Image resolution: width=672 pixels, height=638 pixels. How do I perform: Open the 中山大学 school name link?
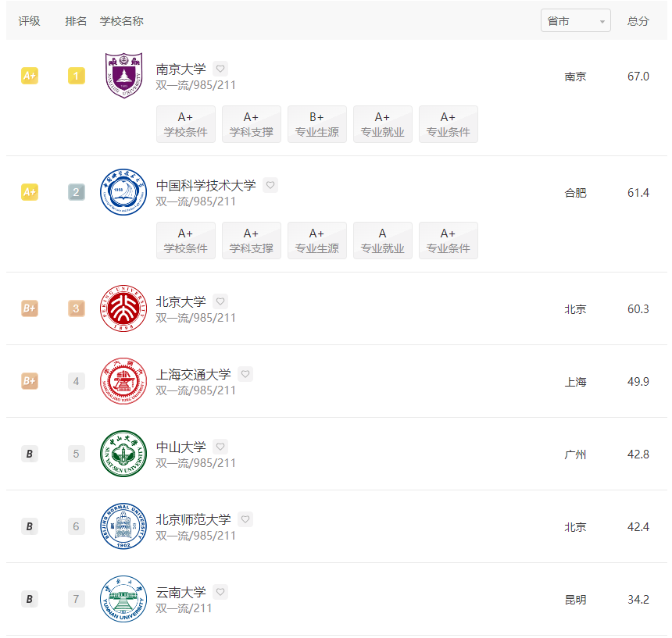pyautogui.click(x=181, y=447)
